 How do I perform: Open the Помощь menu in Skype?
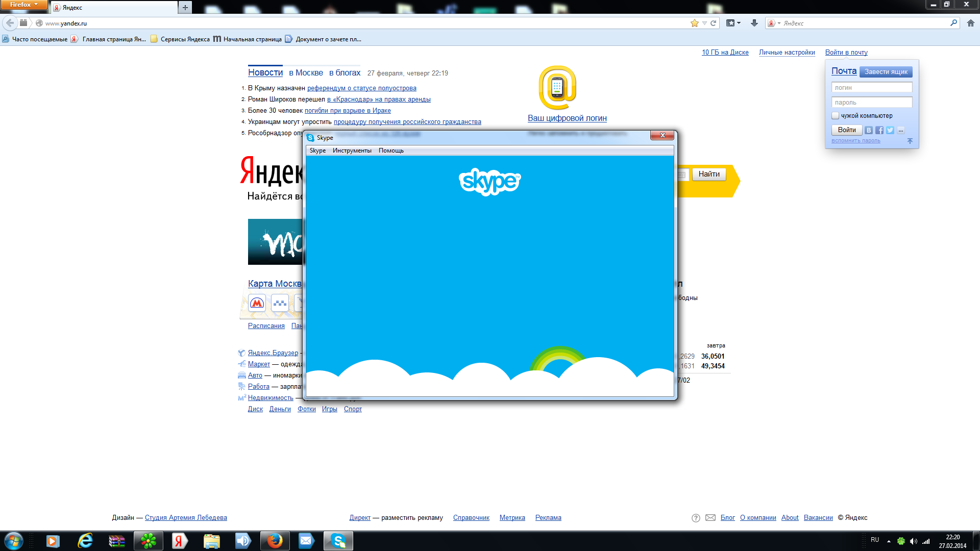coord(391,151)
